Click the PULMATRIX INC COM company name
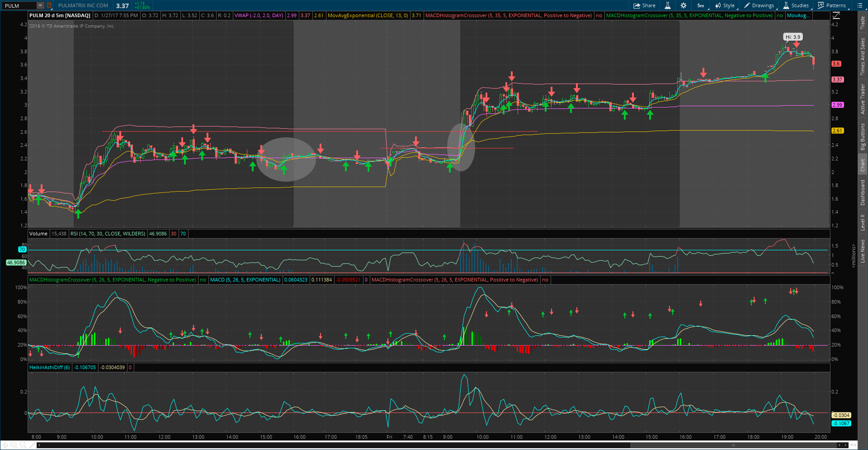 tap(83, 5)
